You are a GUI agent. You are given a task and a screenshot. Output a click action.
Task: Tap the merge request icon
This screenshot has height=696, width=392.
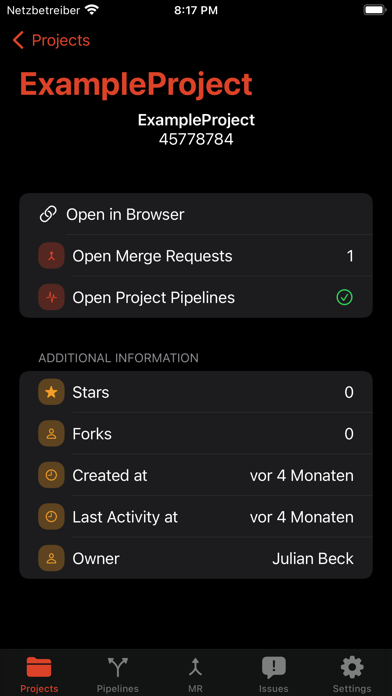pos(51,256)
